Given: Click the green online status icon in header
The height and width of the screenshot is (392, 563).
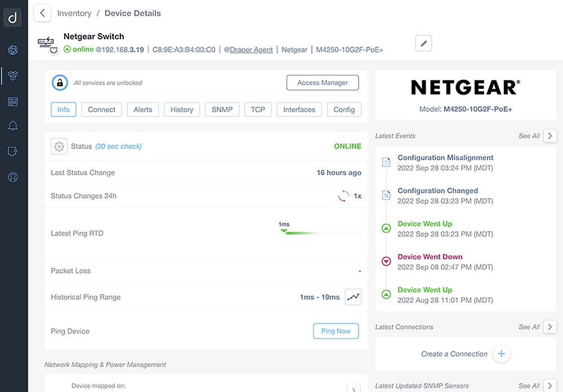Looking at the screenshot, I should tap(67, 49).
